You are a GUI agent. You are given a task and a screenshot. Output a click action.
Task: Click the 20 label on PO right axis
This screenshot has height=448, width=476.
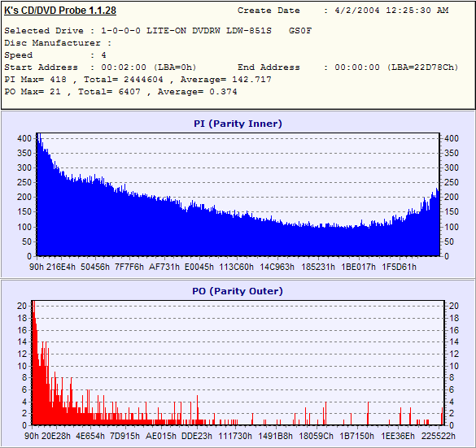pyautogui.click(x=453, y=306)
